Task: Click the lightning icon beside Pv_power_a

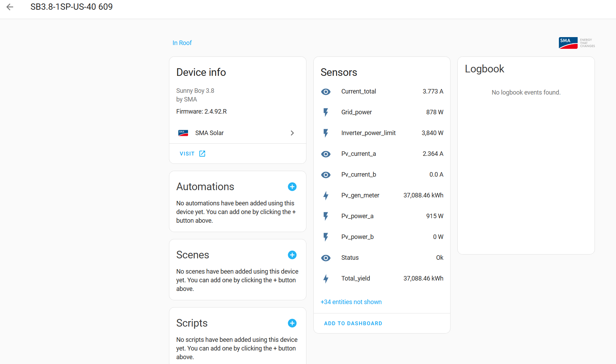Action: coord(326,216)
